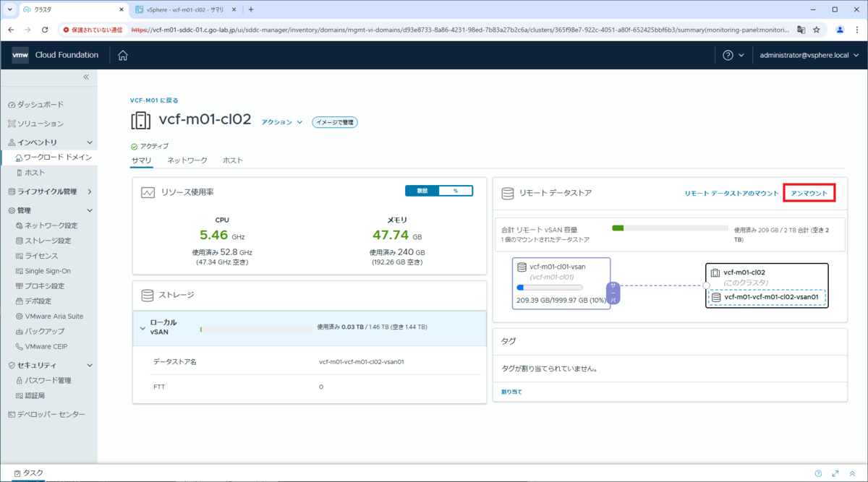Open ネットワーク設定 in the sidebar

tap(48, 225)
